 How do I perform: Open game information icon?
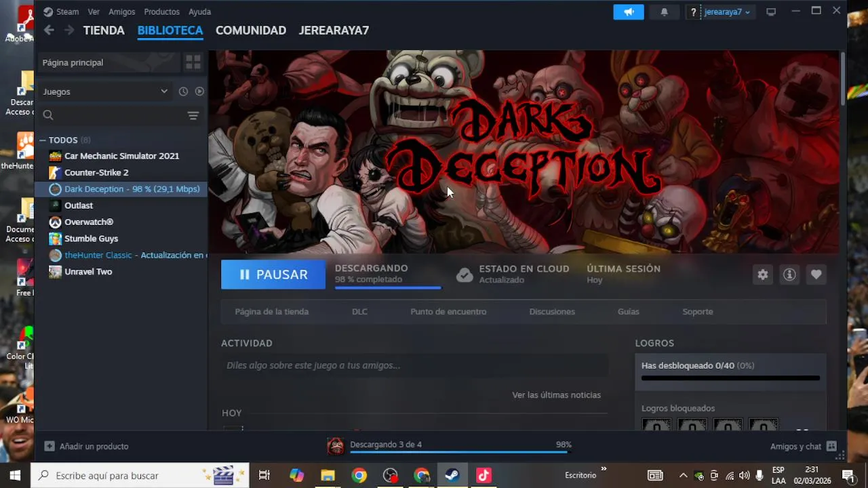tap(789, 274)
